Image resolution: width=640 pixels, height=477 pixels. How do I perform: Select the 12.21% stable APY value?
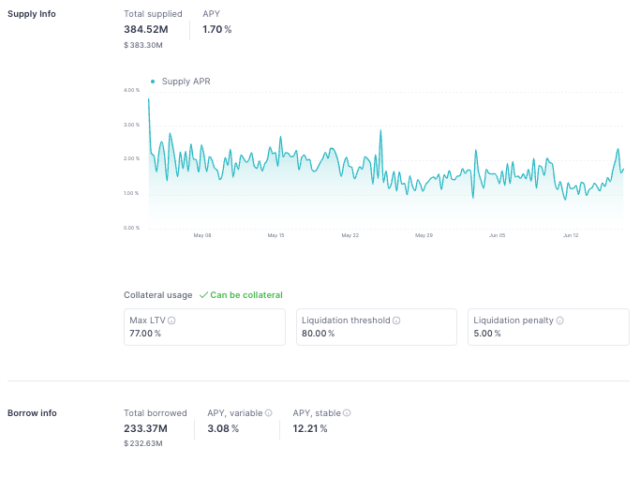(x=310, y=428)
